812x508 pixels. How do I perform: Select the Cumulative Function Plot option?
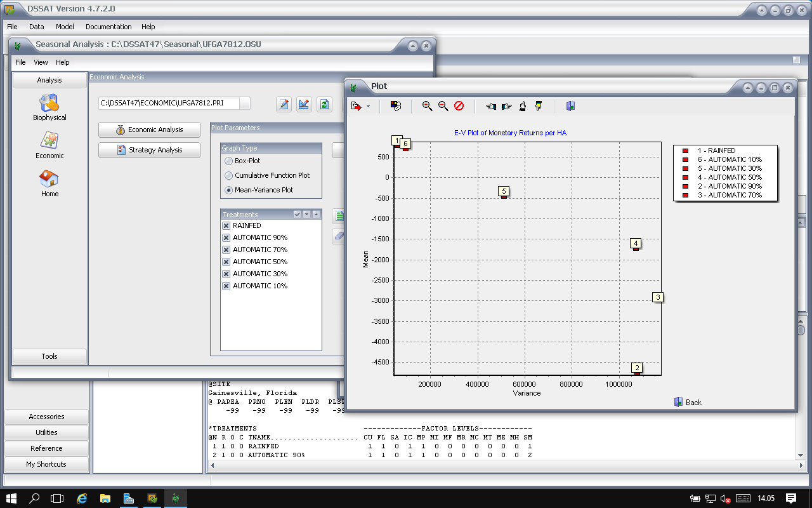pos(229,176)
